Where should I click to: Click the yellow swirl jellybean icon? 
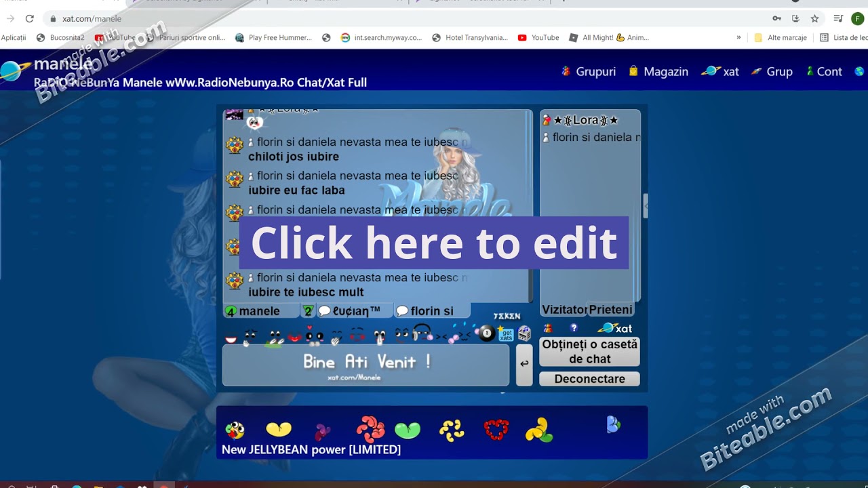[452, 429]
